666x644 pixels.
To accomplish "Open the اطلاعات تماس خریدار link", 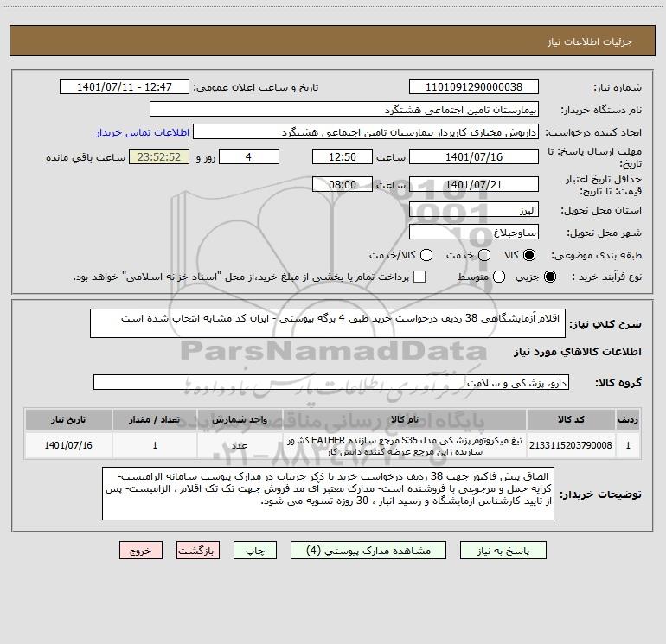I will click(x=143, y=132).
